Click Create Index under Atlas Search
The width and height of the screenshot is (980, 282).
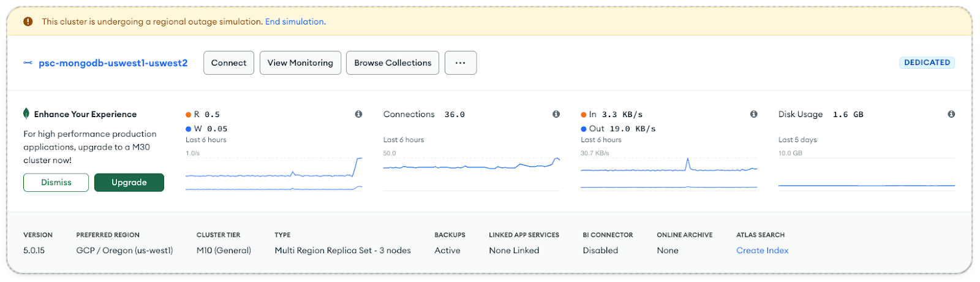coord(762,250)
